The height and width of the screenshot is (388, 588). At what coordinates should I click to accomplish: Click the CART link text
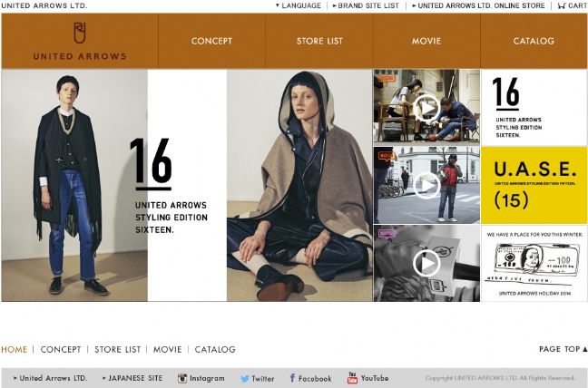pos(577,5)
